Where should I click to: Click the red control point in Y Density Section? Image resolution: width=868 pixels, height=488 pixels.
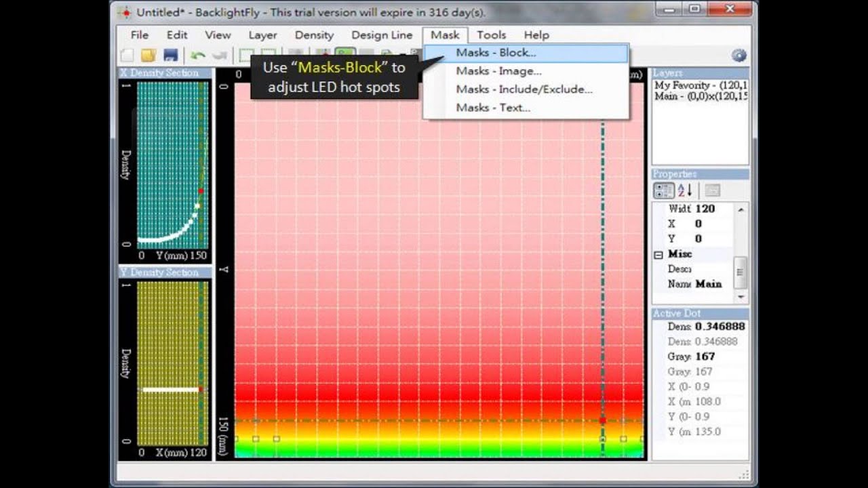point(201,390)
